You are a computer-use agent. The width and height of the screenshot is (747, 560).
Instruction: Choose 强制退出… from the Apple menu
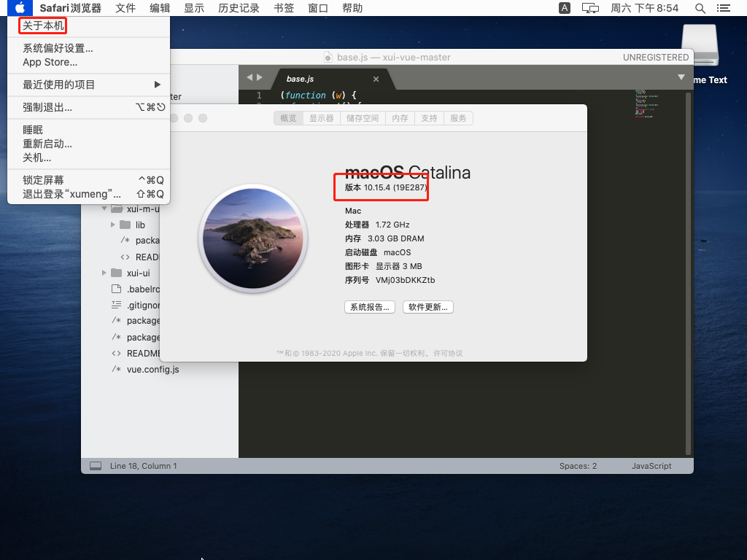pos(88,107)
